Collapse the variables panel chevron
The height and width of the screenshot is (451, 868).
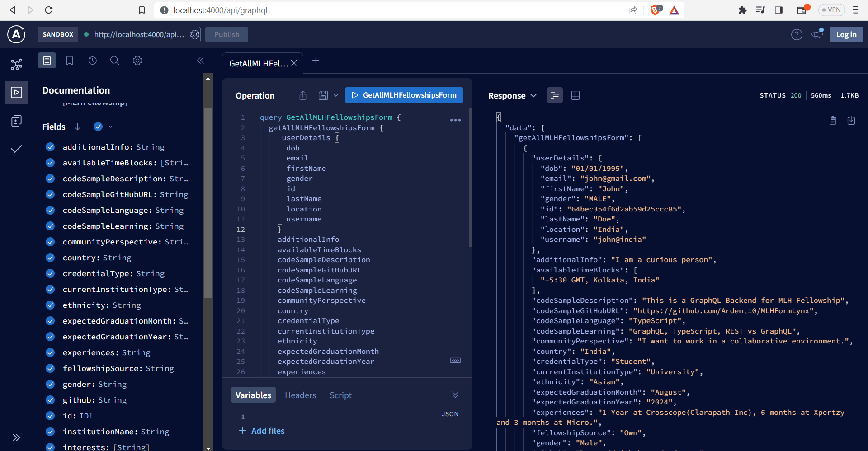tap(455, 395)
